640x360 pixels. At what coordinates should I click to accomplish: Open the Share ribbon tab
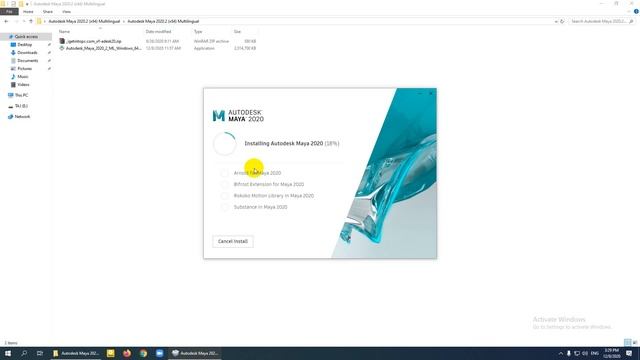coord(48,12)
